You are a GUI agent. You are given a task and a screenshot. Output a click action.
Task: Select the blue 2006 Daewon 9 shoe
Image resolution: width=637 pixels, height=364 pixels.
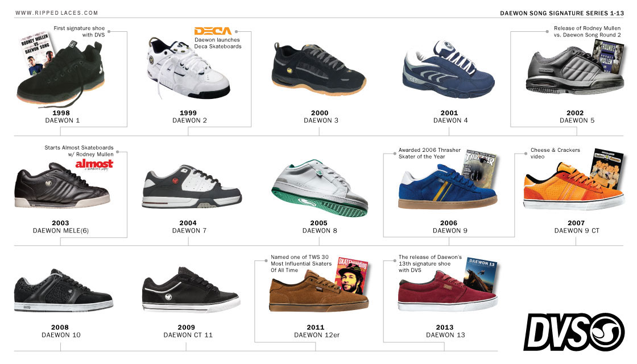pos(447,187)
